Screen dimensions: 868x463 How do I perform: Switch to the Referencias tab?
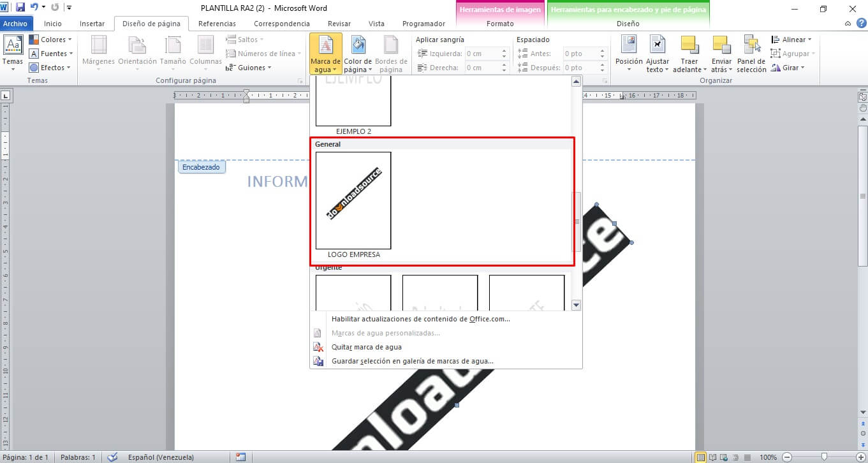tap(217, 24)
